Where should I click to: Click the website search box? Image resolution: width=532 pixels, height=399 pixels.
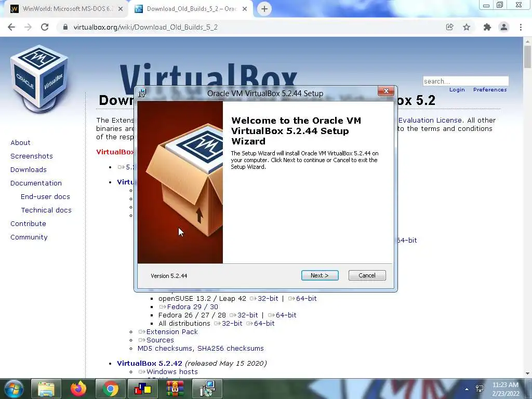(465, 81)
